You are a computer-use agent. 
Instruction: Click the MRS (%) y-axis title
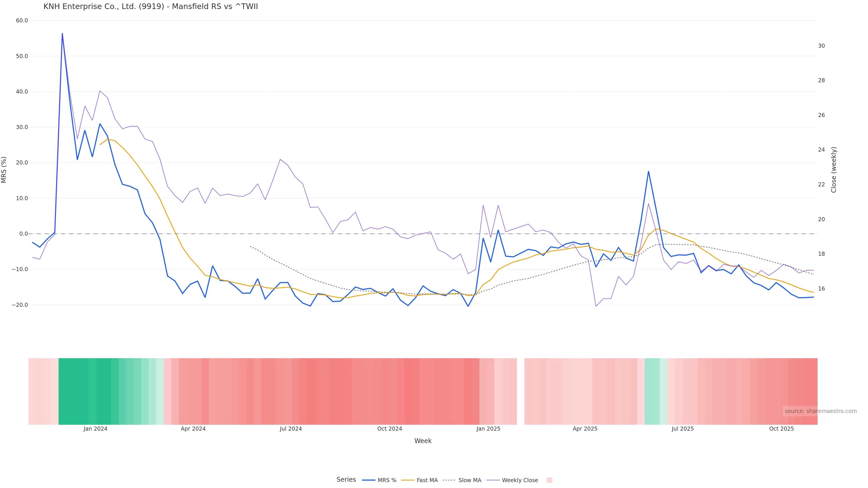(x=4, y=170)
